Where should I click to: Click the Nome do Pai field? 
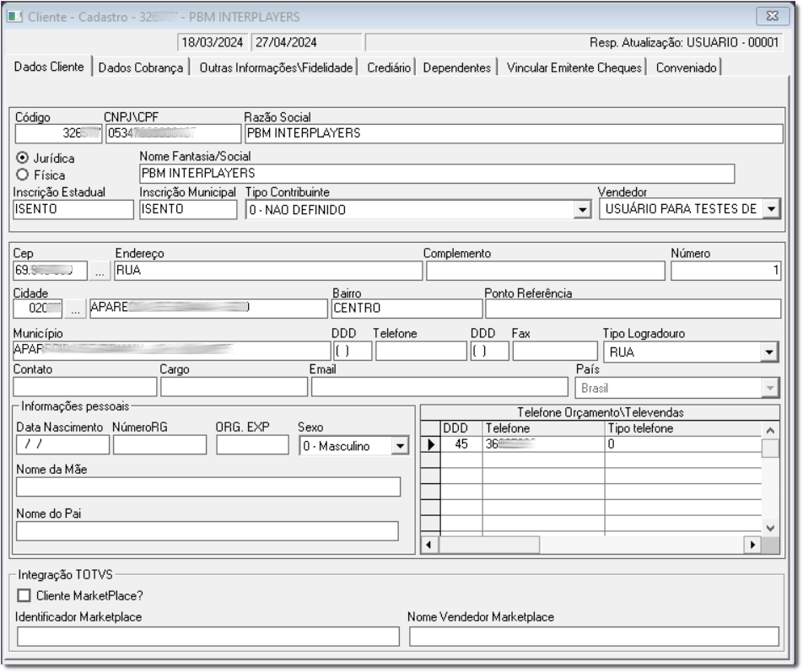pyautogui.click(x=207, y=530)
